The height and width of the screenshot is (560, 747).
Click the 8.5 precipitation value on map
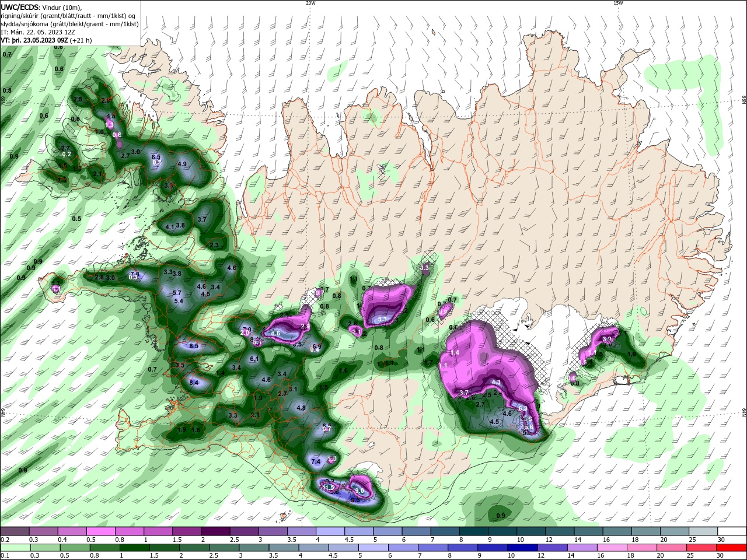coord(194,346)
